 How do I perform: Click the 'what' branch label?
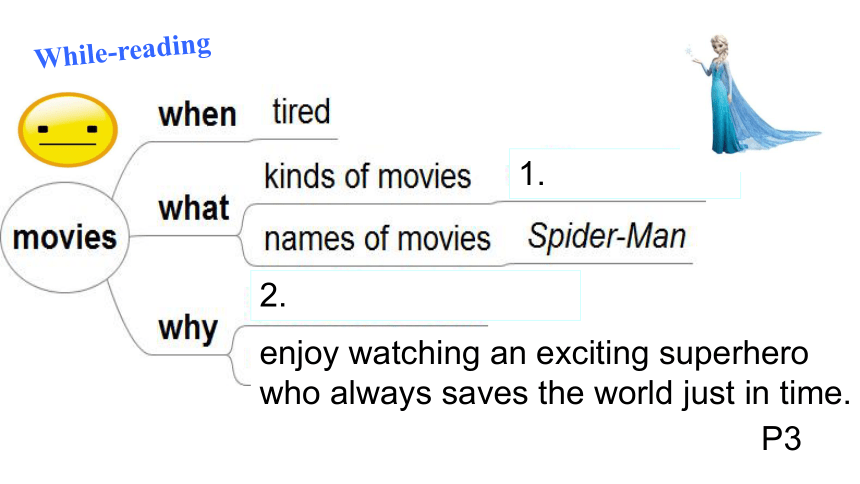(x=194, y=209)
